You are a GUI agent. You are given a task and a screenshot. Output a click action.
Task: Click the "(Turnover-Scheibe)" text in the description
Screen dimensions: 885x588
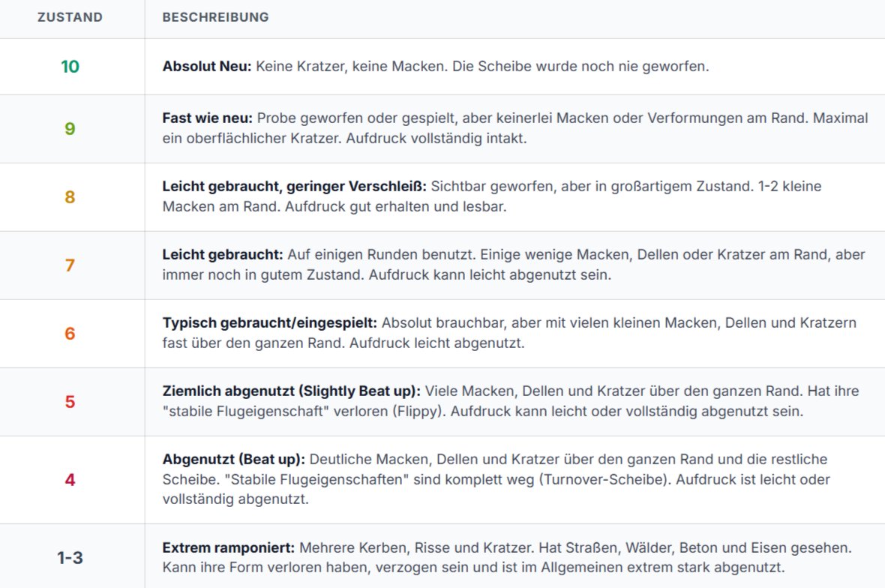(604, 479)
